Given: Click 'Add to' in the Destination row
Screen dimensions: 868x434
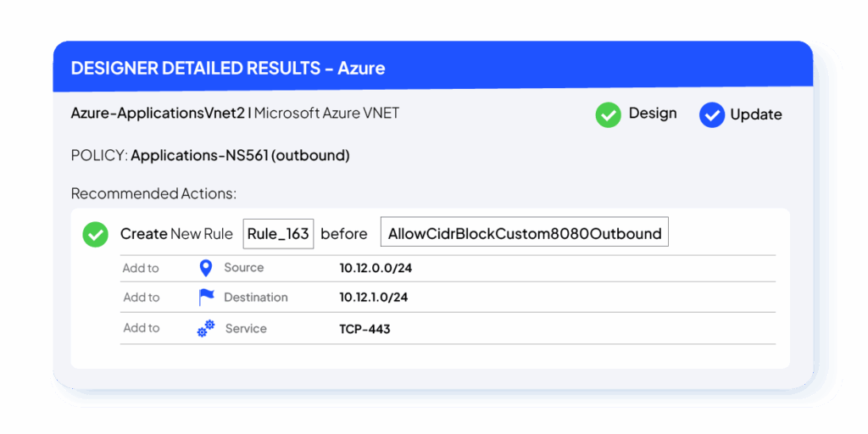Looking at the screenshot, I should click(x=141, y=298).
